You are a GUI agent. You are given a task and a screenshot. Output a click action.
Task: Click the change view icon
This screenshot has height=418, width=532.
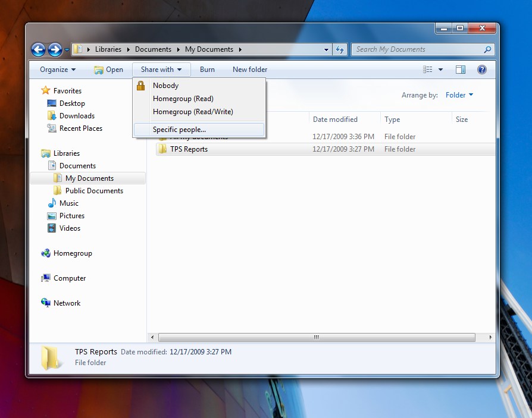pos(427,70)
